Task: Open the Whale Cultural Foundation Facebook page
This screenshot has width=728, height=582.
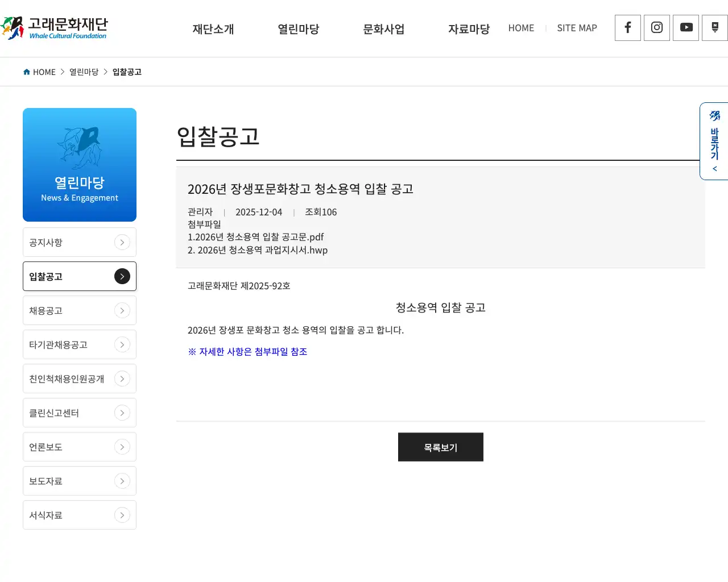Action: 627,27
